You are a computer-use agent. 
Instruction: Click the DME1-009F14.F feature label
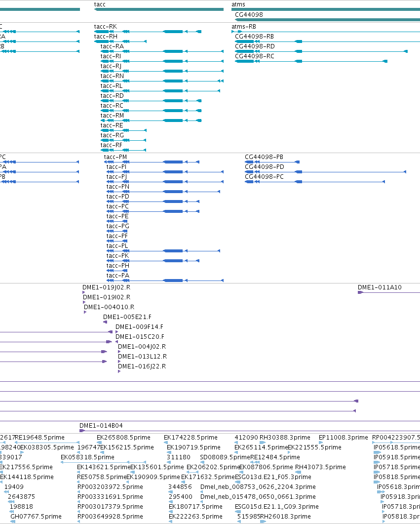pos(140,326)
